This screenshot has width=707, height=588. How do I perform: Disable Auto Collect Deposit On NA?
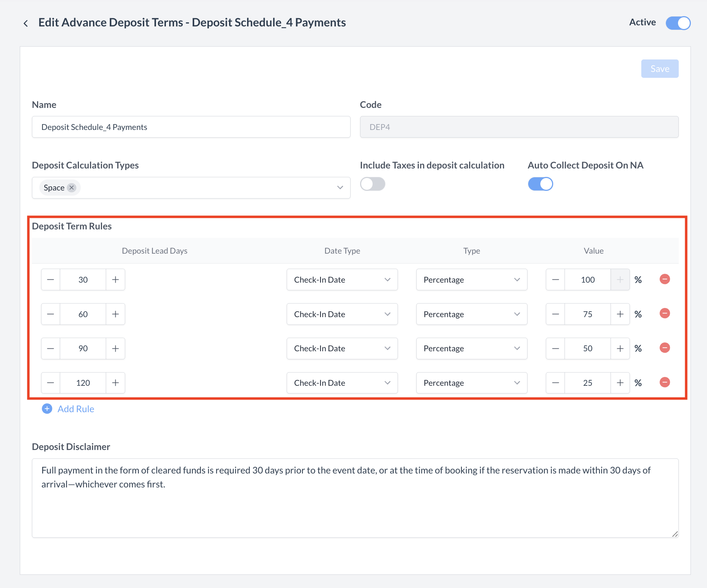pyautogui.click(x=540, y=184)
